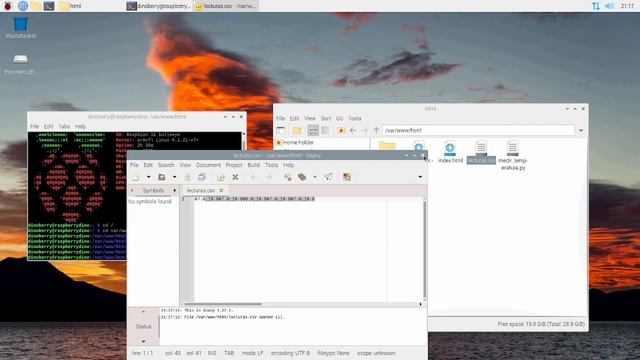Click the "encoding: UTF-8" status bar entry
The height and width of the screenshot is (360, 640).
(290, 353)
